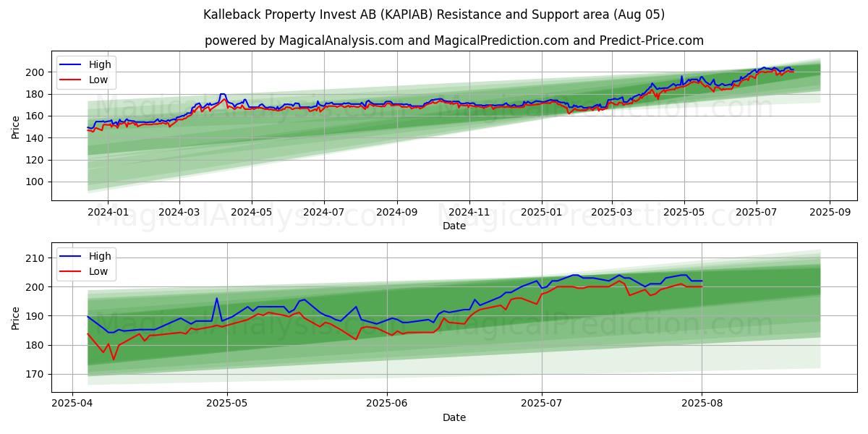
Task: Click the 210 price tick in bottom chart
Action: tap(36, 258)
